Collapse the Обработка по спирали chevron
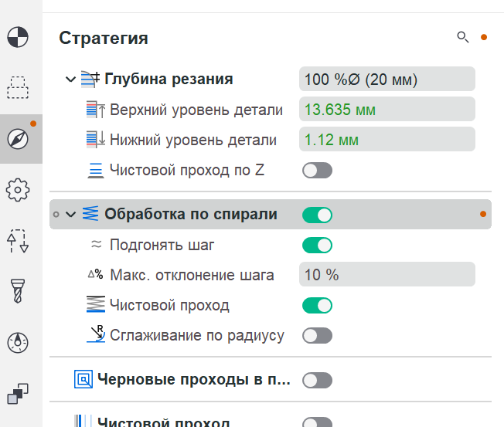 70,214
